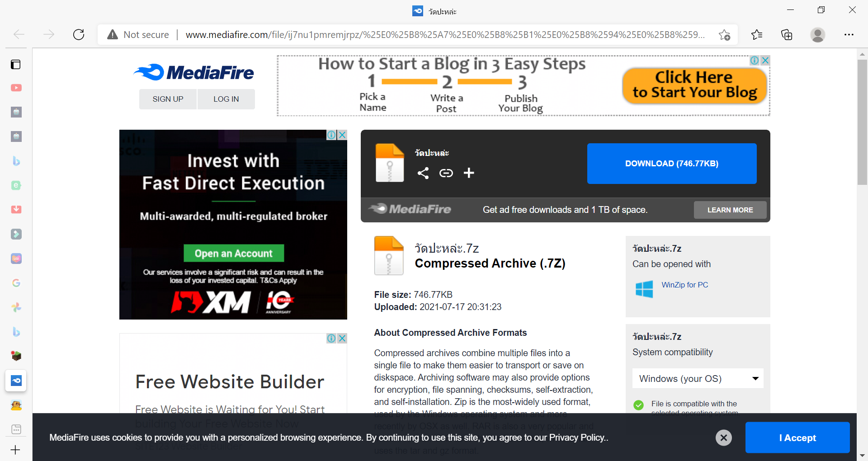Copy the file link using the chain icon
Screen dimensions: 868x461
pos(446,173)
